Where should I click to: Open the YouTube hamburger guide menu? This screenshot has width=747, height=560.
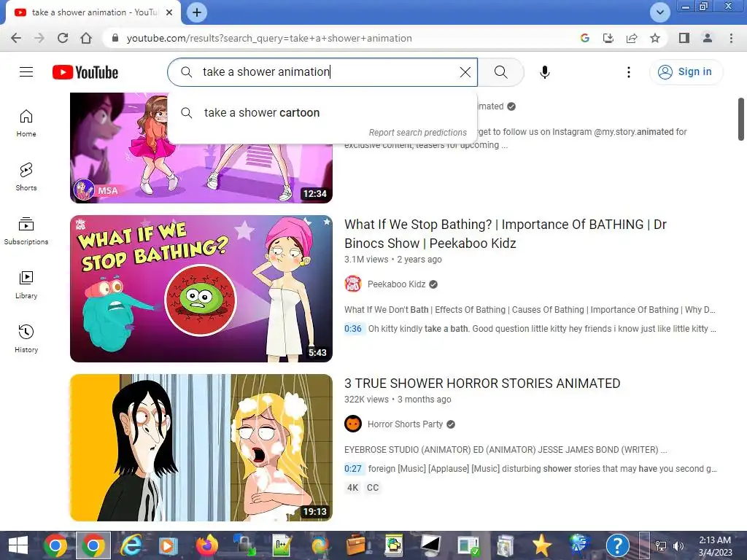(26, 72)
